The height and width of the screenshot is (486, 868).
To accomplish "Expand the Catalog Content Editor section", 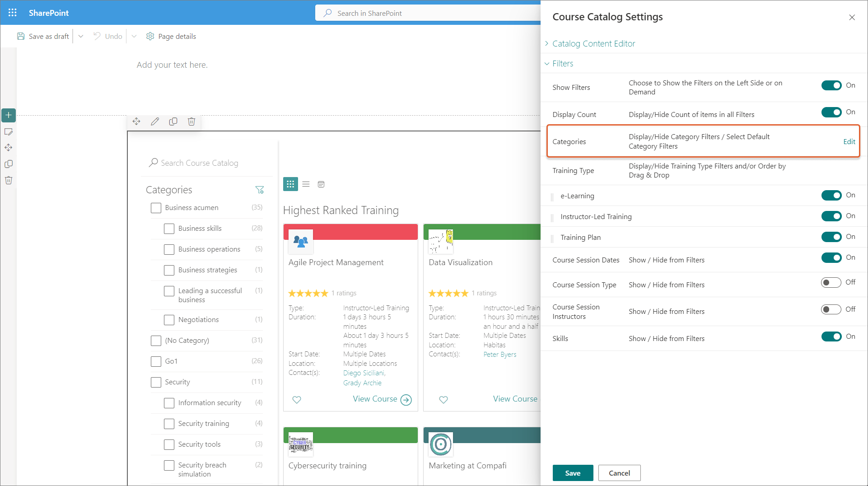I will pyautogui.click(x=593, y=44).
